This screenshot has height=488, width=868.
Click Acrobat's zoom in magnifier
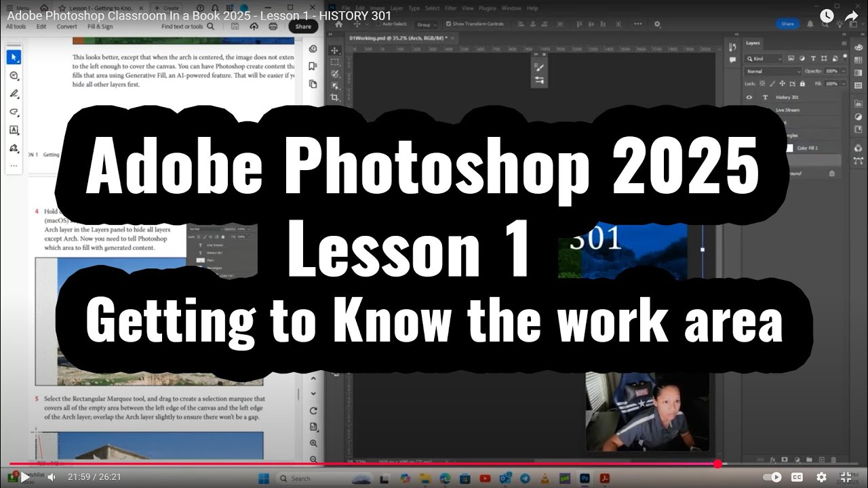tap(313, 443)
